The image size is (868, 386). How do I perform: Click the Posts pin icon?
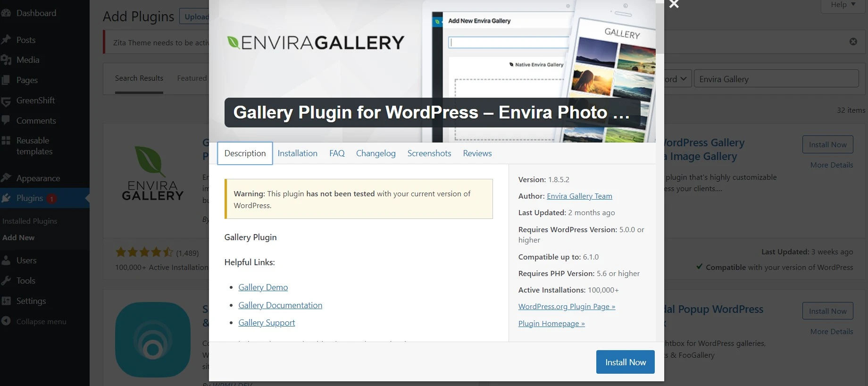[6, 40]
